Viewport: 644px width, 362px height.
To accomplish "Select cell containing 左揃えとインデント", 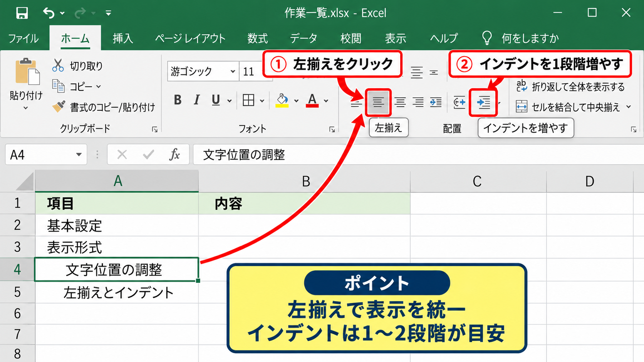I will click(x=117, y=292).
